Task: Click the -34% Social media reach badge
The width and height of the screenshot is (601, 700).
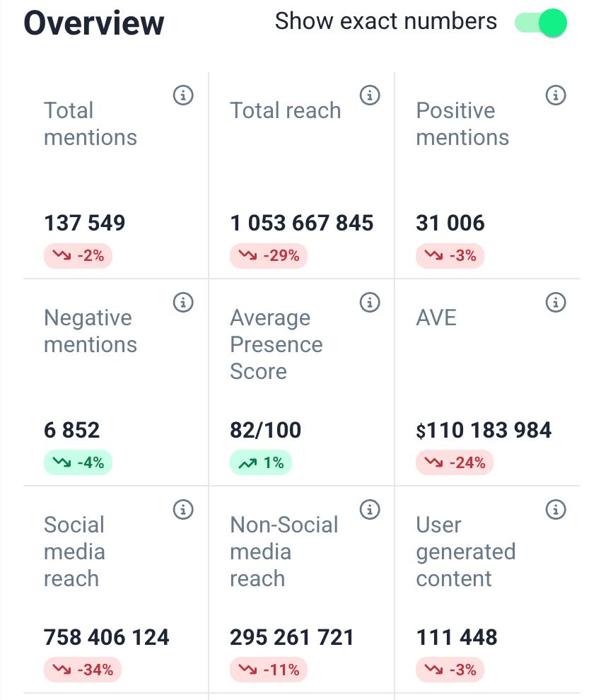Action: click(83, 670)
